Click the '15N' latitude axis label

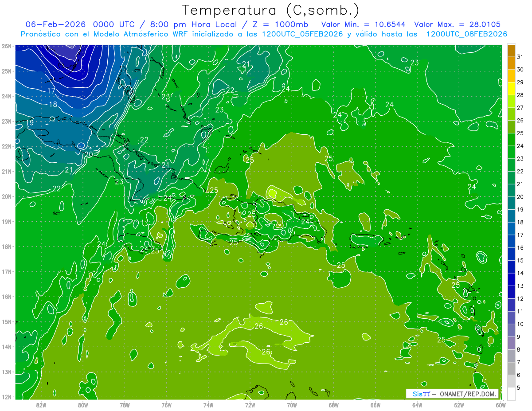click(6, 322)
